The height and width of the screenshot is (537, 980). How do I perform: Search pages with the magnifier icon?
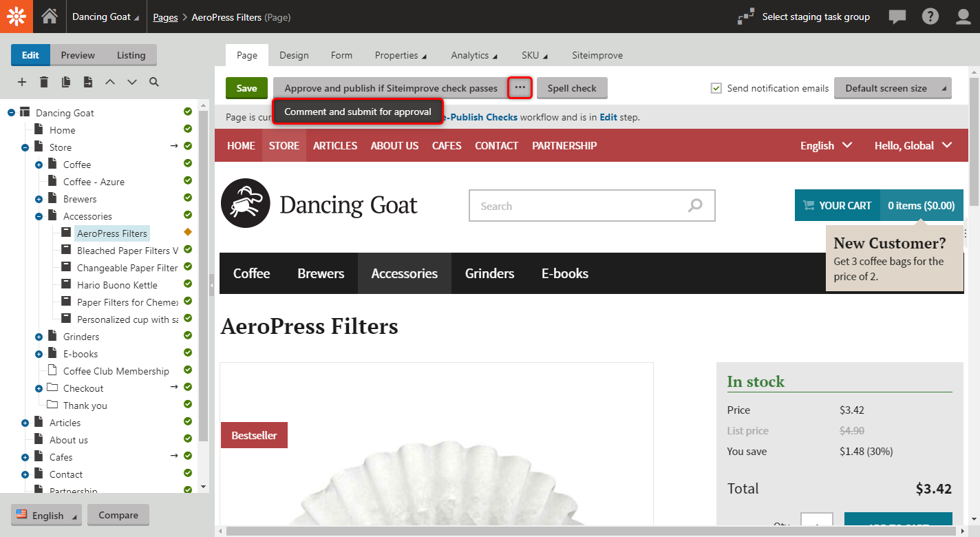[154, 82]
